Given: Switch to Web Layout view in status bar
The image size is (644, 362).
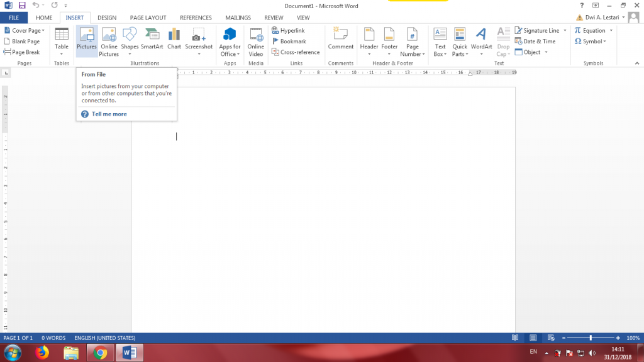Looking at the screenshot, I should coord(550,337).
